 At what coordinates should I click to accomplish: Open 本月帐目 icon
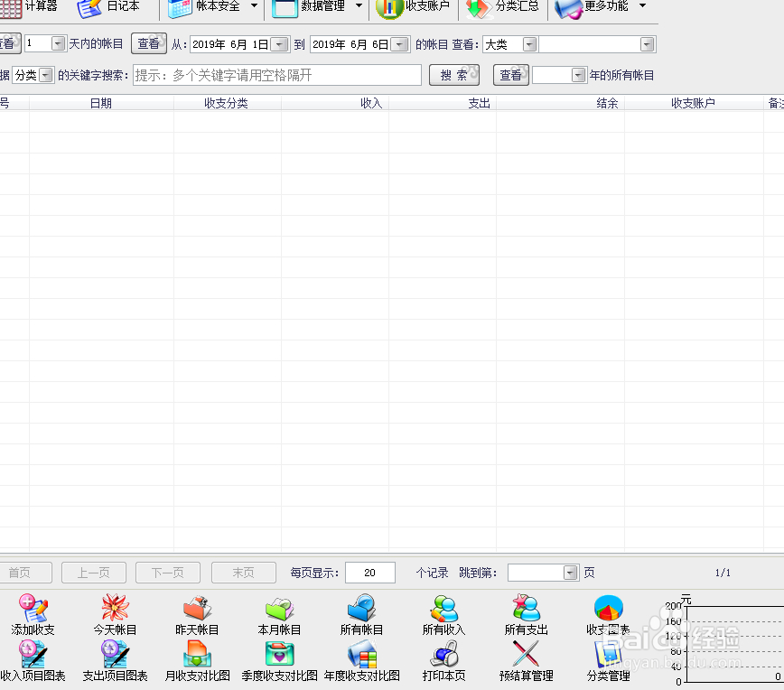pyautogui.click(x=279, y=609)
